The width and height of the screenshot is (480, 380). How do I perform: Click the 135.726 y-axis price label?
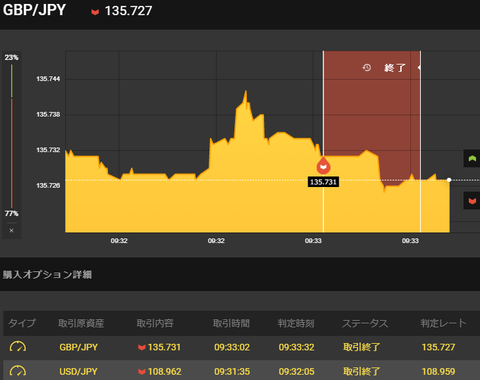tap(48, 186)
